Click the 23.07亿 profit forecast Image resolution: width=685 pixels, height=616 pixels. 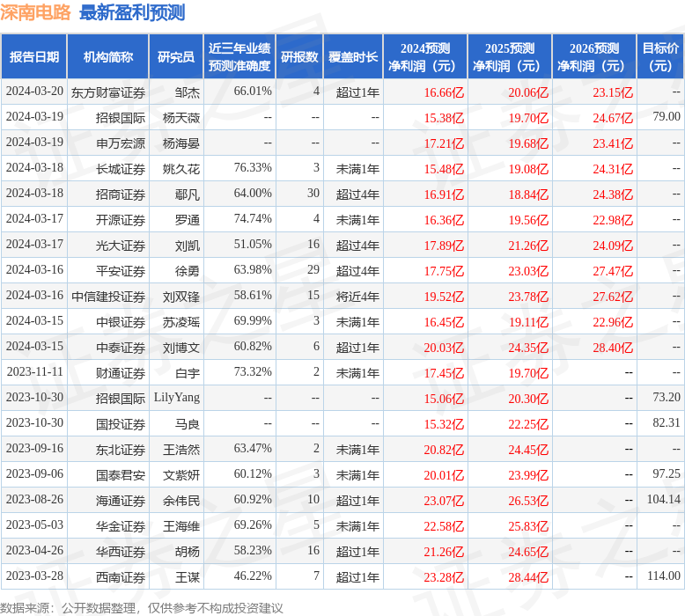click(x=444, y=502)
